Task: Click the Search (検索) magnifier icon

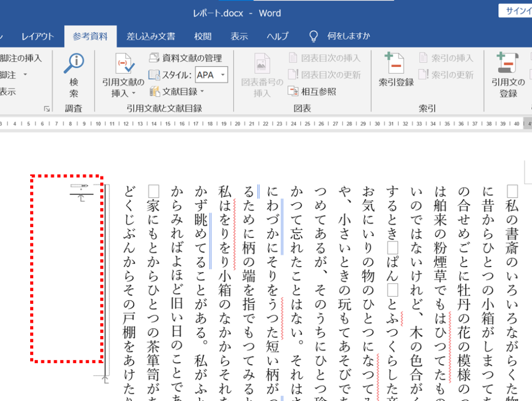Action: coord(74,63)
